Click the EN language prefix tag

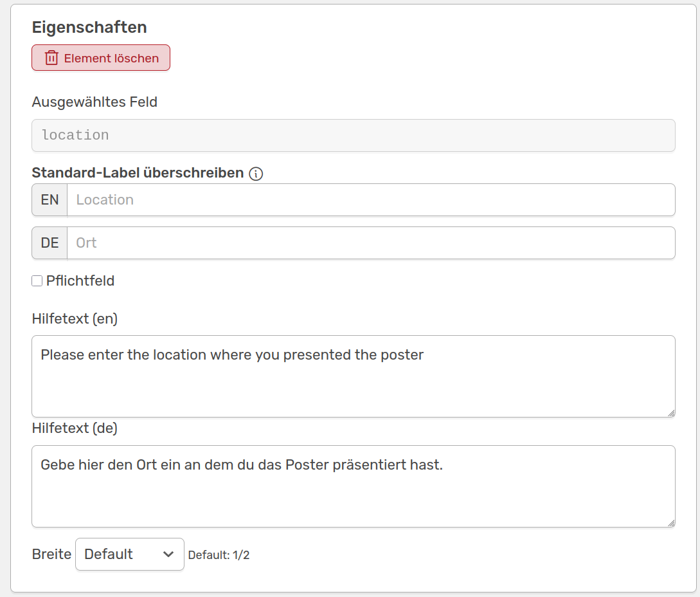(x=49, y=199)
